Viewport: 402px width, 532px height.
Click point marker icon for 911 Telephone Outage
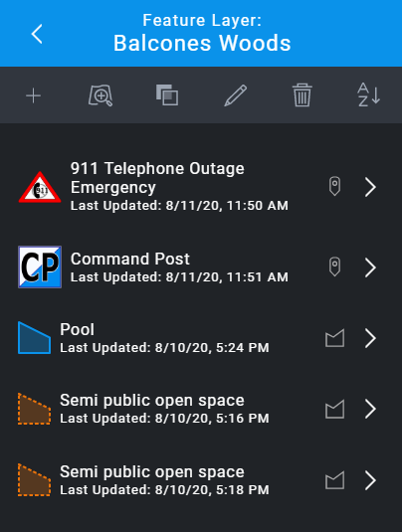pyautogui.click(x=334, y=186)
